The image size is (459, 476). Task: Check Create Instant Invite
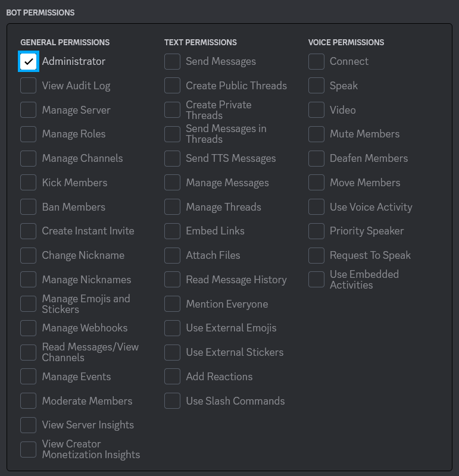point(28,231)
